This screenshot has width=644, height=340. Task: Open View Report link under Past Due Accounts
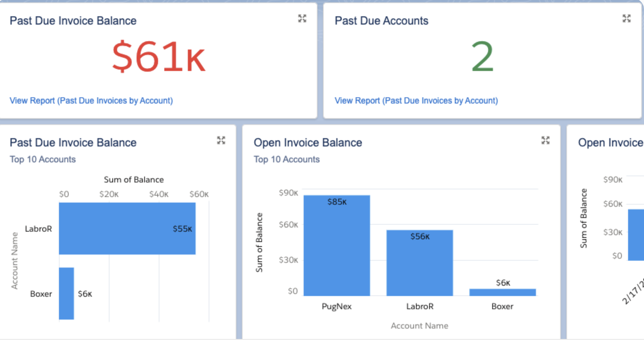(x=416, y=101)
